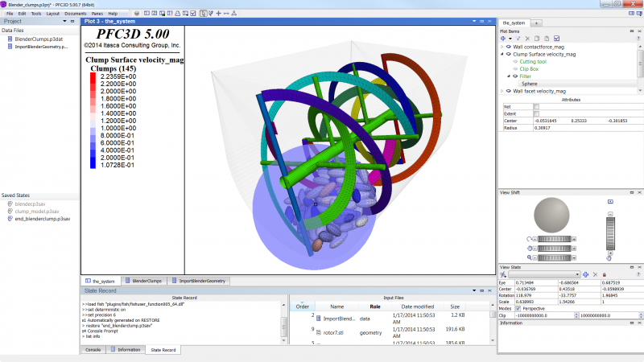
Task: Click the View Stats add view plus icon
Action: 586,274
